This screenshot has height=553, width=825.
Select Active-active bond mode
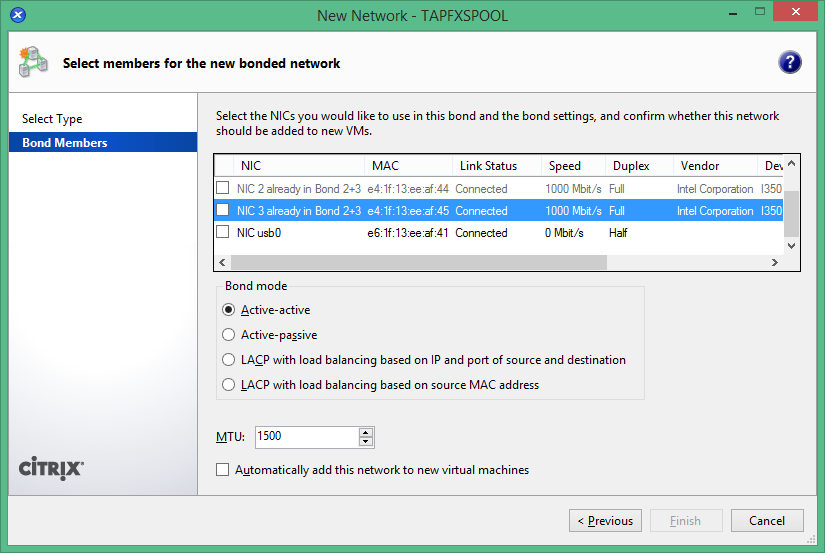[x=228, y=310]
